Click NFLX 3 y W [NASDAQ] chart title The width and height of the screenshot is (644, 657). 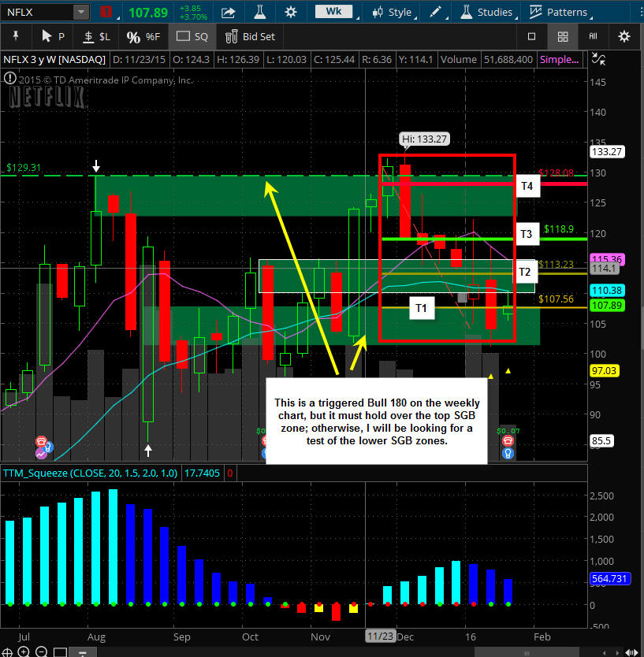[54, 60]
